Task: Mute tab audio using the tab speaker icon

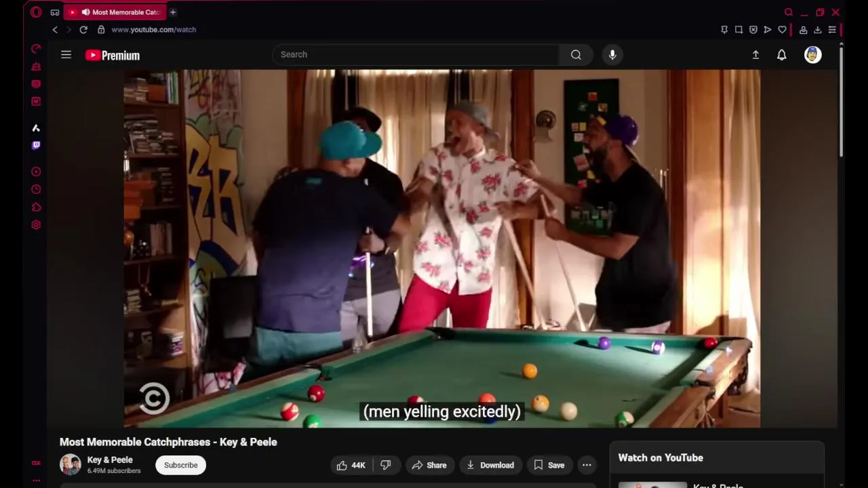Action: click(85, 12)
